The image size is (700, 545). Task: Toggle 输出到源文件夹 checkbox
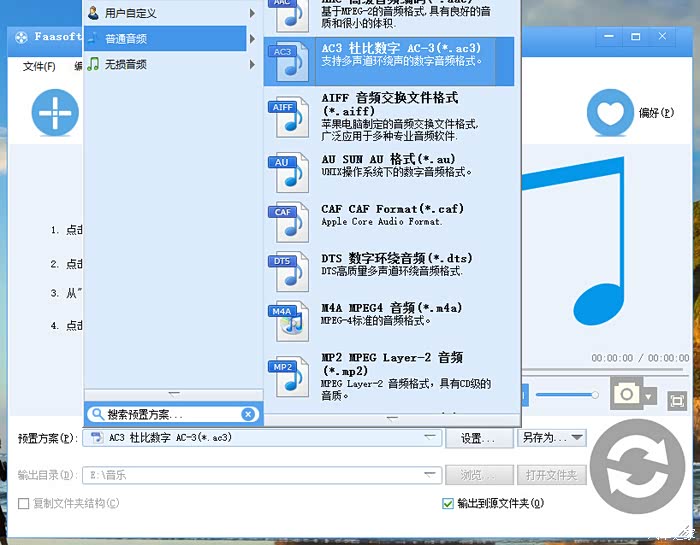coord(448,503)
